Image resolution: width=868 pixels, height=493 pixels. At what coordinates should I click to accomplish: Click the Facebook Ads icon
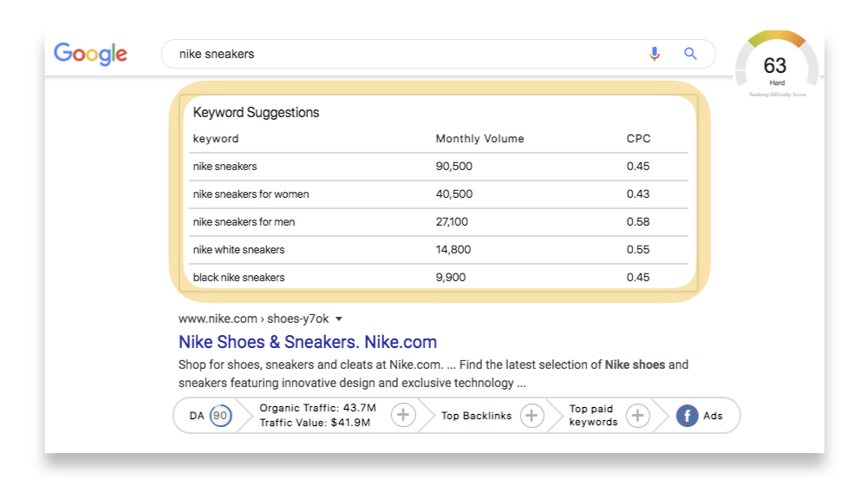point(688,416)
